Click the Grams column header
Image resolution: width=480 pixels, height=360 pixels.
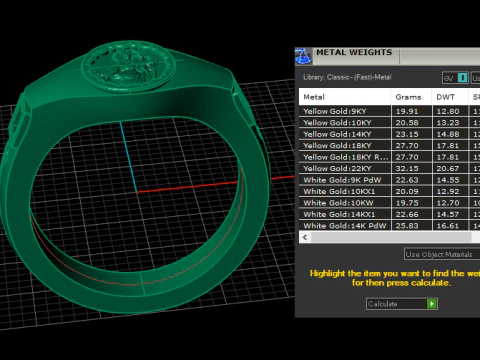411,97
